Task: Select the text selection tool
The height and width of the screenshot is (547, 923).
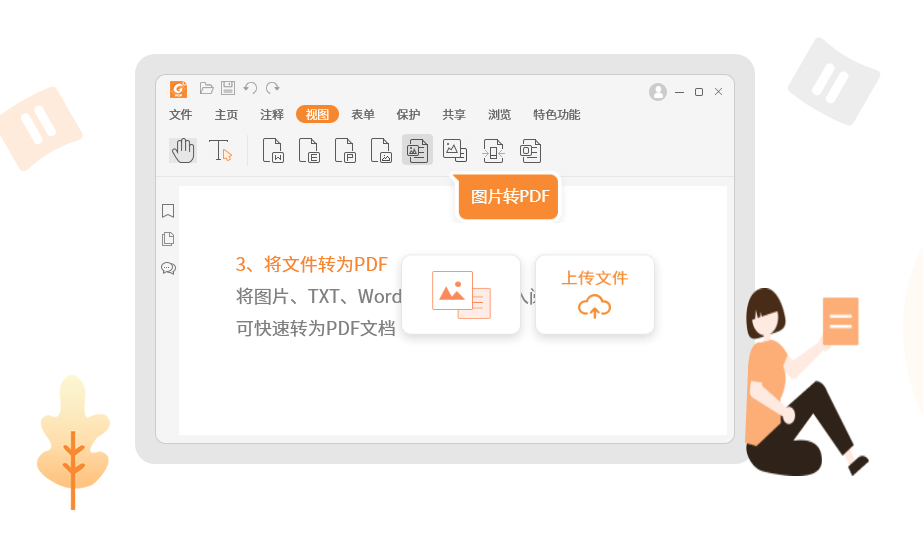Action: [220, 151]
